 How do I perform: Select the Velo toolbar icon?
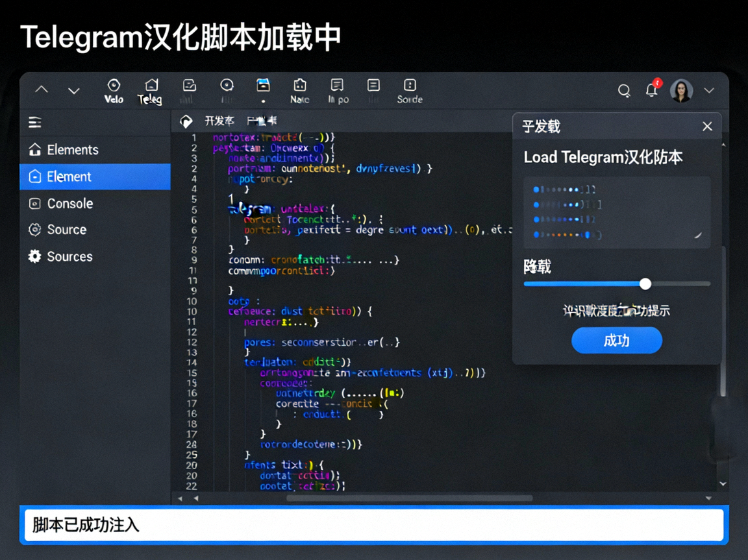[x=114, y=90]
